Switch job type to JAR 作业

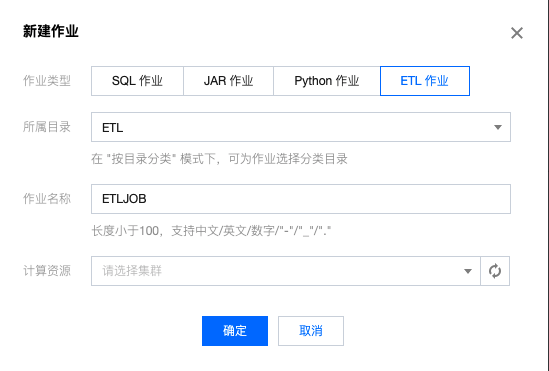[228, 81]
